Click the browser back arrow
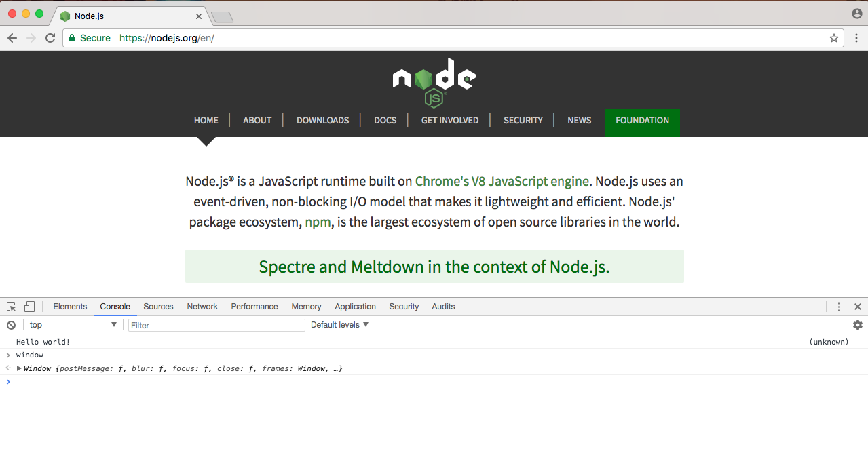This screenshot has width=868, height=449. click(x=12, y=38)
